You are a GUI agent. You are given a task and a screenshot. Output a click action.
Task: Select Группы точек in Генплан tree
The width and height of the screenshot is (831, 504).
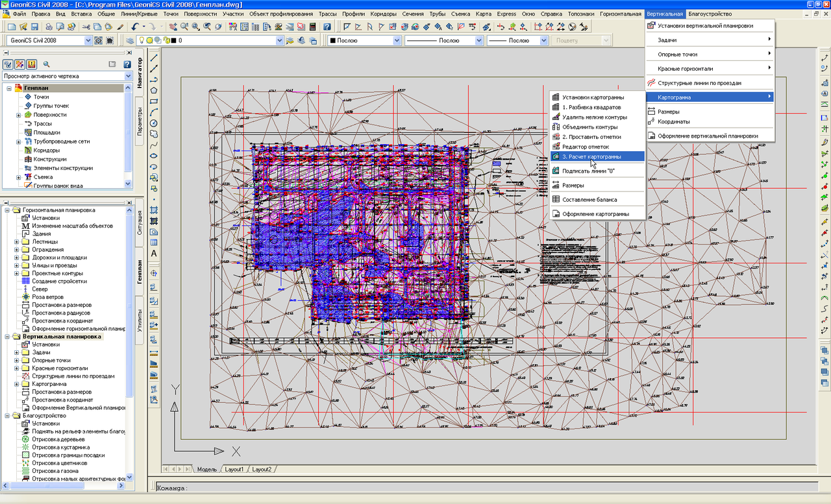click(x=51, y=106)
